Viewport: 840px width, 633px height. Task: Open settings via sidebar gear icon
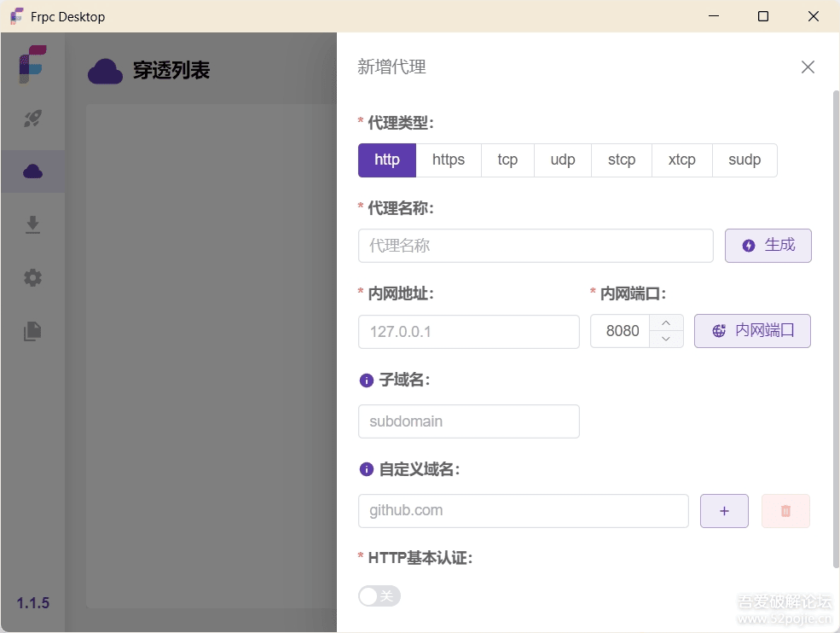(32, 277)
